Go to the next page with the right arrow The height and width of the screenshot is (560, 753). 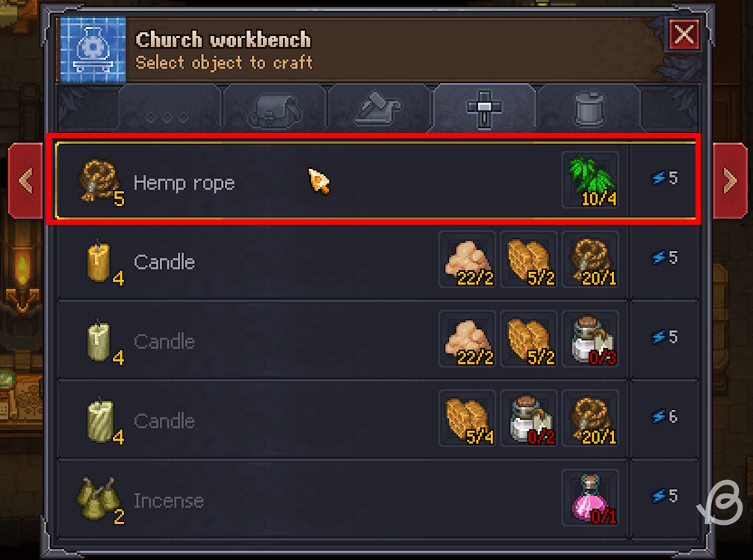point(728,179)
